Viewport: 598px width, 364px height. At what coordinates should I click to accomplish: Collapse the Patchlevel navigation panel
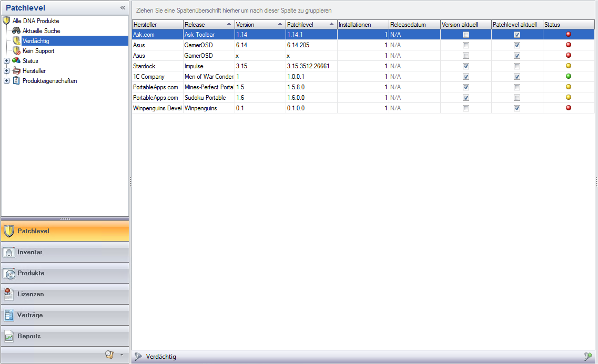123,8
